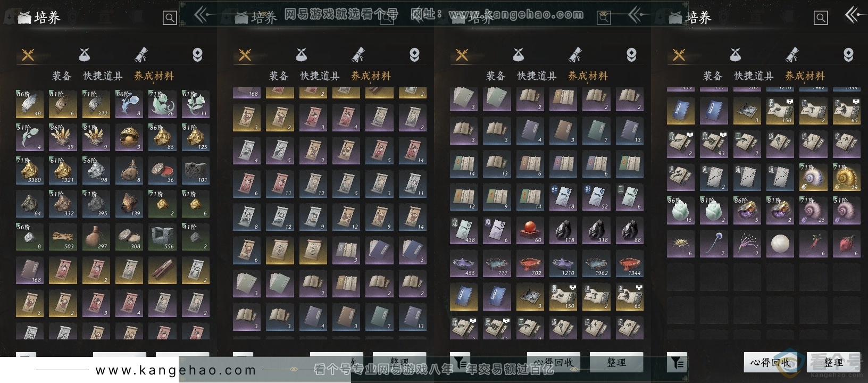This screenshot has height=383, width=868.
Task: Switch to 装备 tab in the rightmost panel
Action: [712, 76]
